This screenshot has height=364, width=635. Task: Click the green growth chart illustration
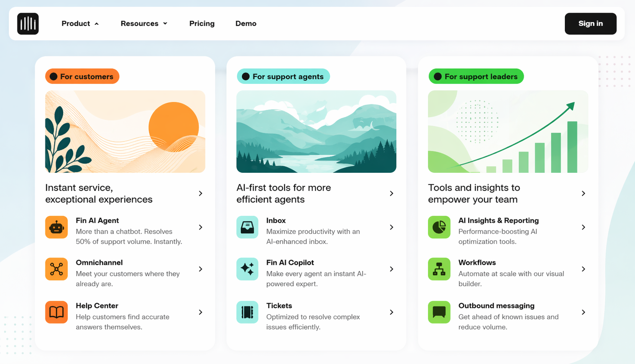click(x=508, y=131)
